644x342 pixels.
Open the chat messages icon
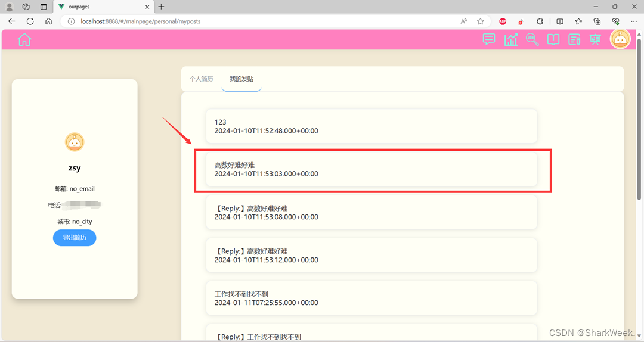489,39
